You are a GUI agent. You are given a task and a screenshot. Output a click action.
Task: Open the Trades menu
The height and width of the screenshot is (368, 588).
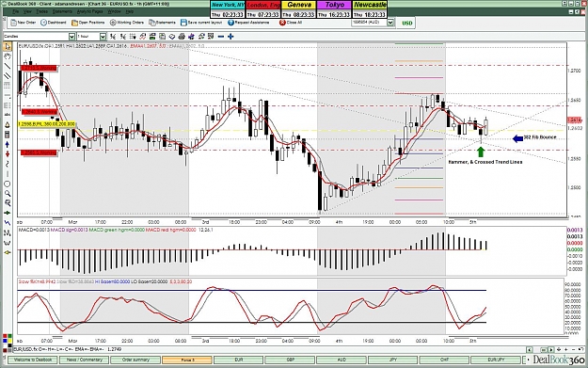coord(41,11)
